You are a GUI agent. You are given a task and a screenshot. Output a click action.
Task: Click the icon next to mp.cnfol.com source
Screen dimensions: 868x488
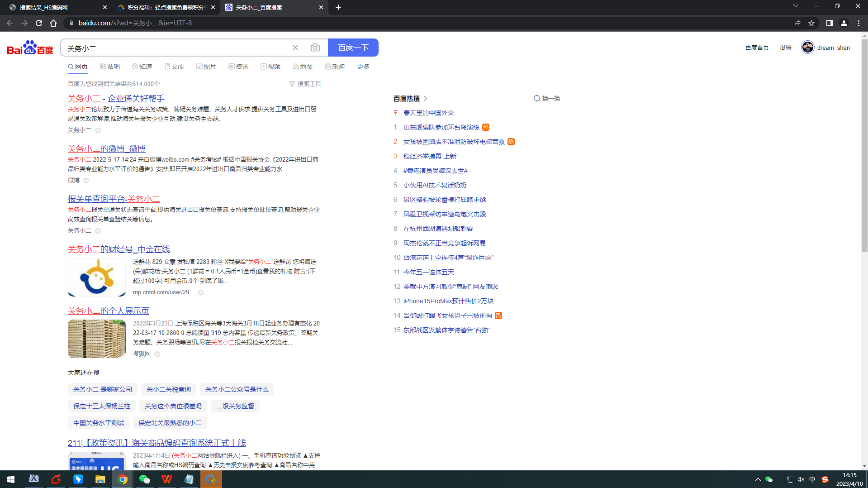[x=201, y=292]
